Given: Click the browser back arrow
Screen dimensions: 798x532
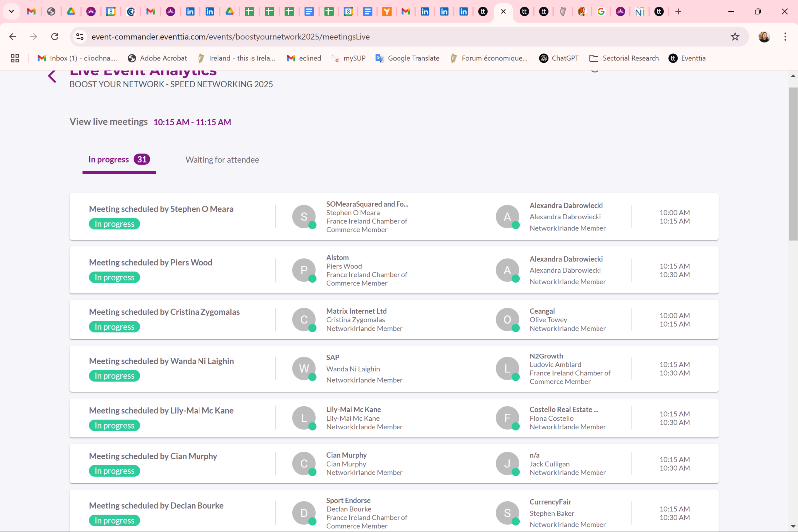Looking at the screenshot, I should click(13, 37).
